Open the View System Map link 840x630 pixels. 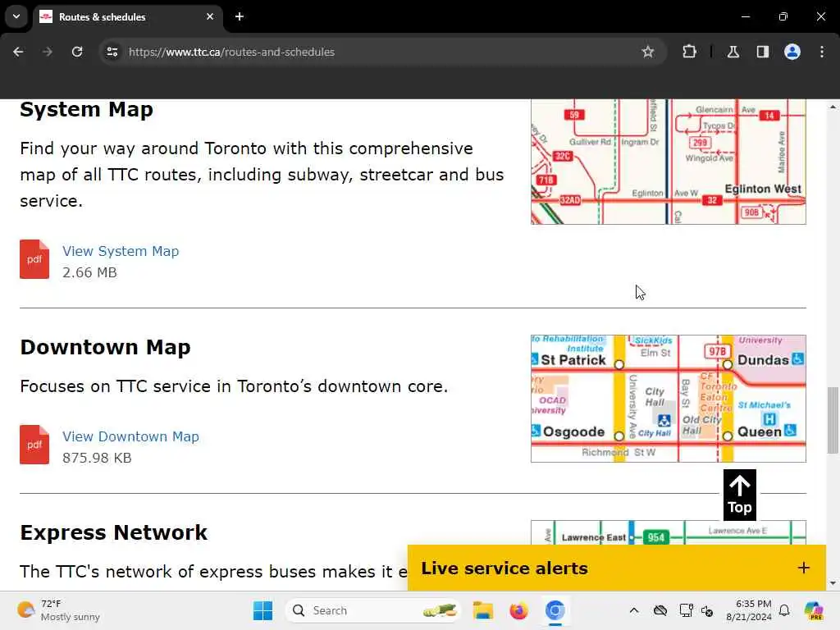[x=121, y=251]
